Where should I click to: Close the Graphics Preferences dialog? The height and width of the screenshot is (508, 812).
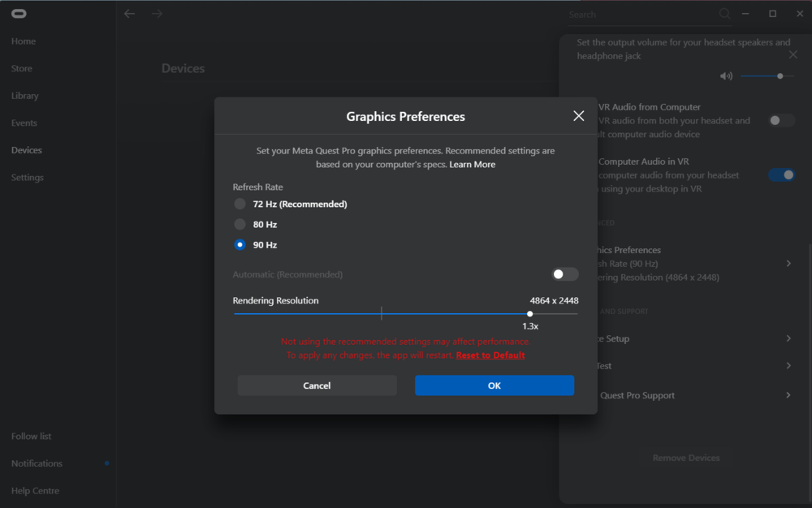point(579,116)
